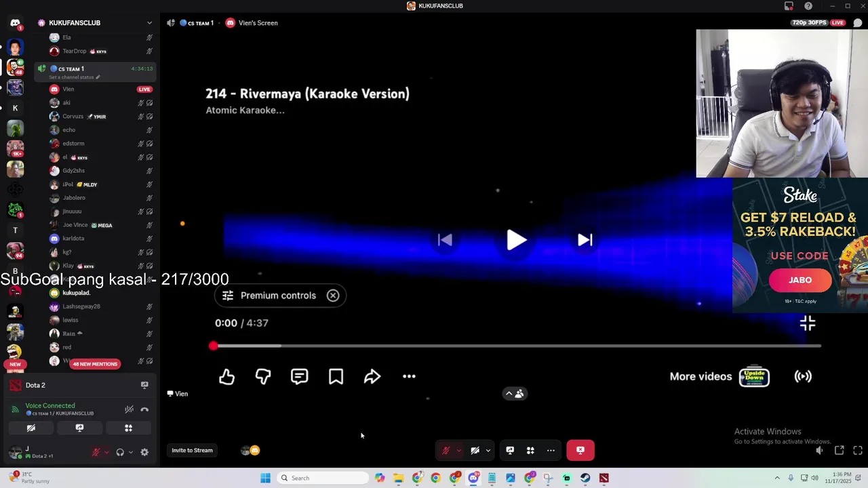Open KUKUFANSCLUB server icon in server list
This screenshot has width=868, height=488.
pos(15,67)
